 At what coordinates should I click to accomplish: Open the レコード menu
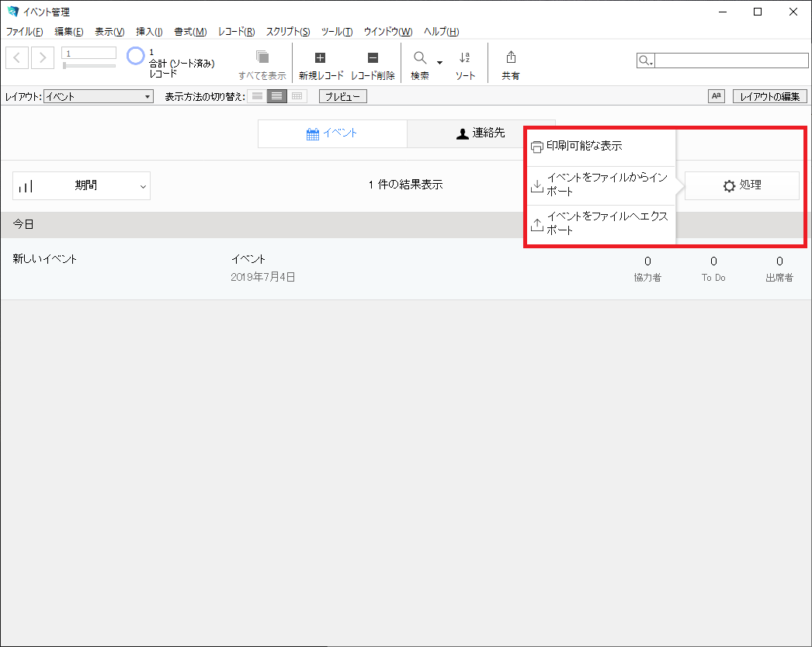237,32
